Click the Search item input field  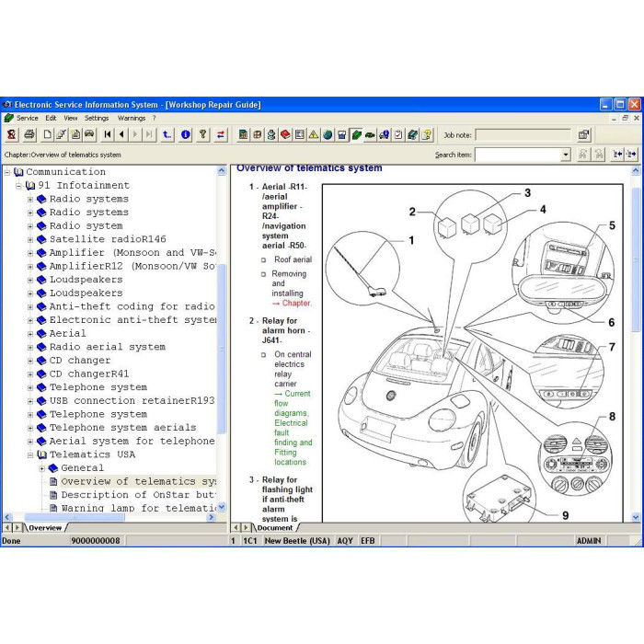point(518,155)
